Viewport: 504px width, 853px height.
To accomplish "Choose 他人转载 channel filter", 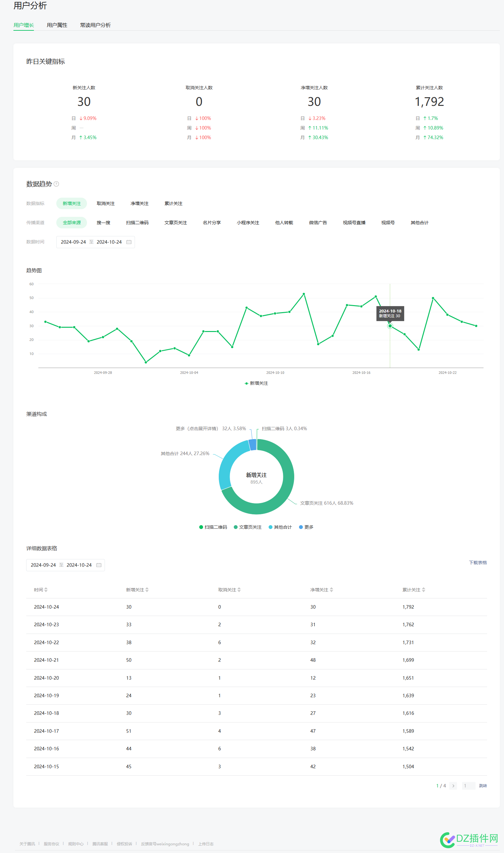I will [284, 222].
